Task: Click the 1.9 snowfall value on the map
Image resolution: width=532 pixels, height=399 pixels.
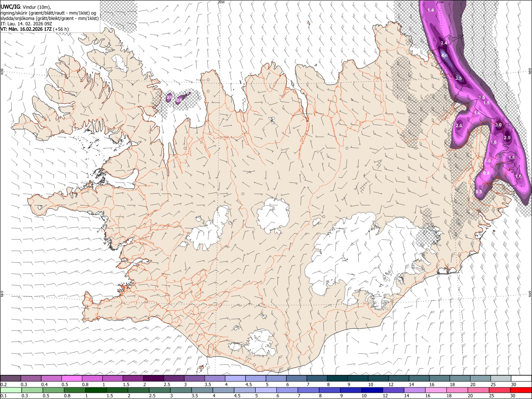Action: pos(512,158)
